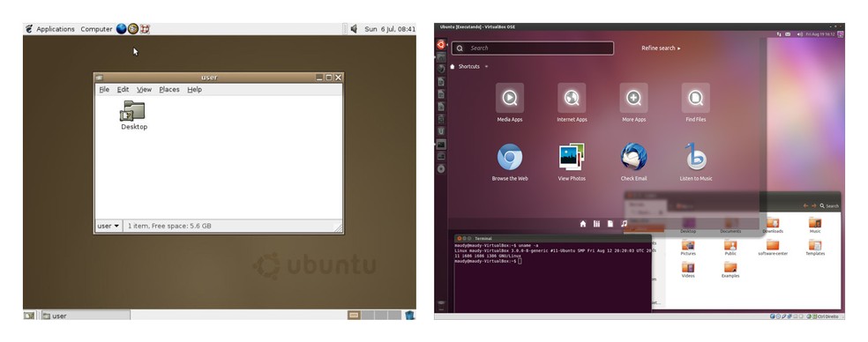Open the Templates folder in the file manager
Image resolution: width=868 pixels, height=342 pixels.
[x=815, y=248]
